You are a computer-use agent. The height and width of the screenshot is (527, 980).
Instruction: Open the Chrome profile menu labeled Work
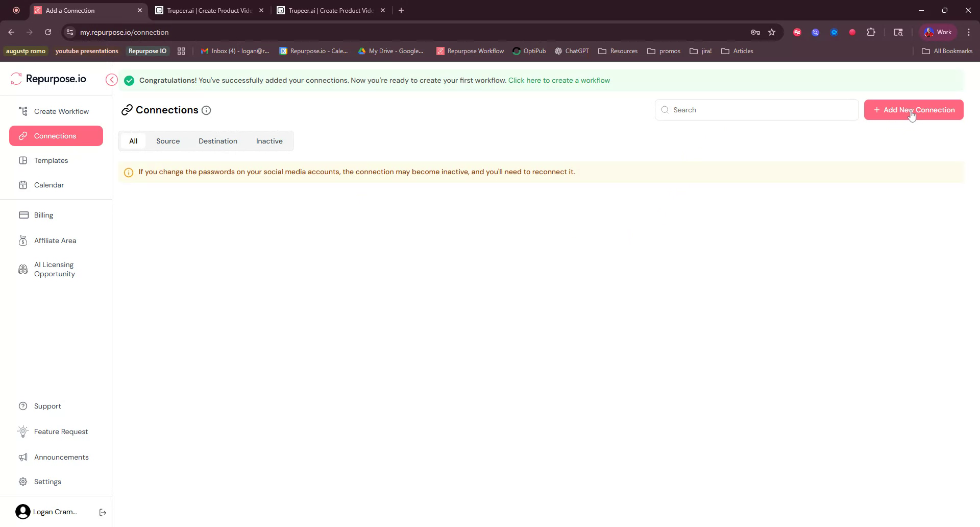pos(938,32)
